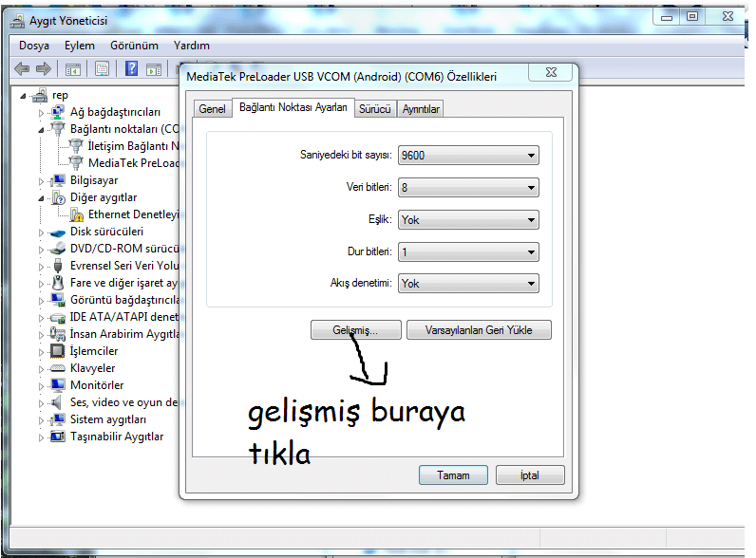This screenshot has width=756, height=558.
Task: Open the Görünüm menu
Action: pos(134,46)
